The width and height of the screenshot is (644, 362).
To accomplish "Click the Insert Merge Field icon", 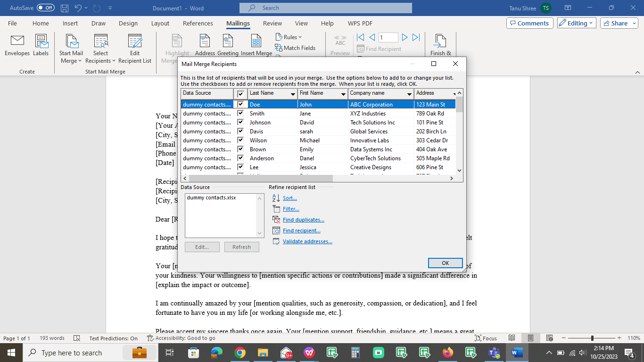I will [x=256, y=45].
